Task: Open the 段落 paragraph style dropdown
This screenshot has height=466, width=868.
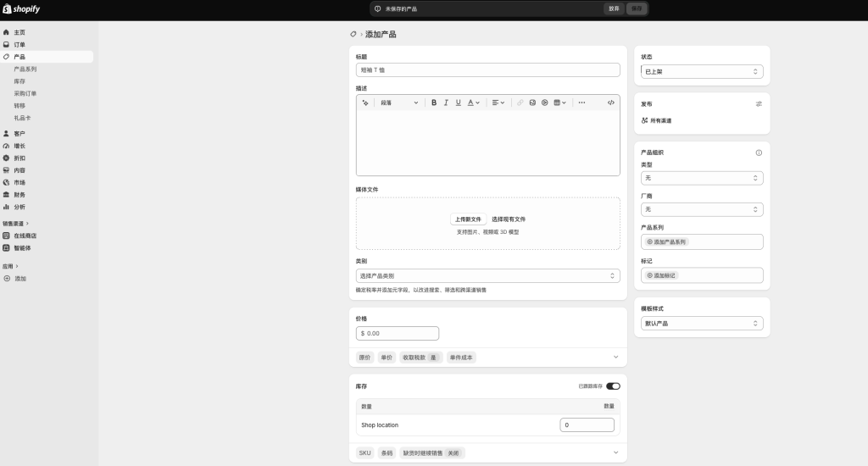Action: click(x=399, y=103)
